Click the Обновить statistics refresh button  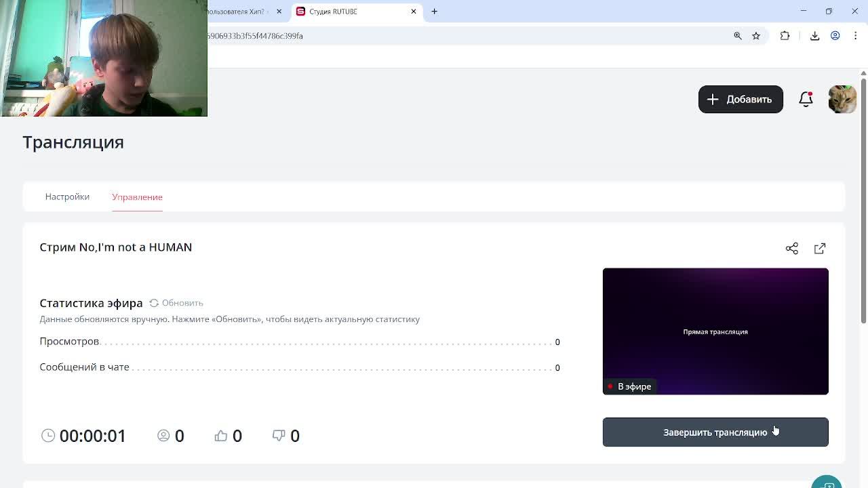point(176,303)
